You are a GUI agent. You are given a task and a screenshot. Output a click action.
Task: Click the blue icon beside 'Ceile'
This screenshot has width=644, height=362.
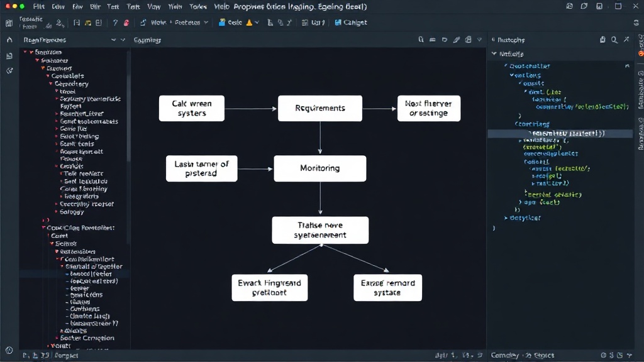click(222, 23)
